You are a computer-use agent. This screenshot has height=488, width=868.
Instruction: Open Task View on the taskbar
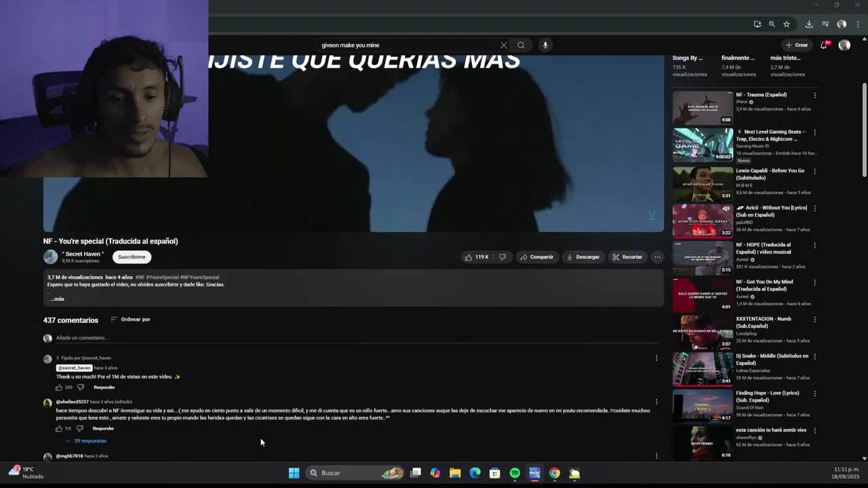[416, 473]
